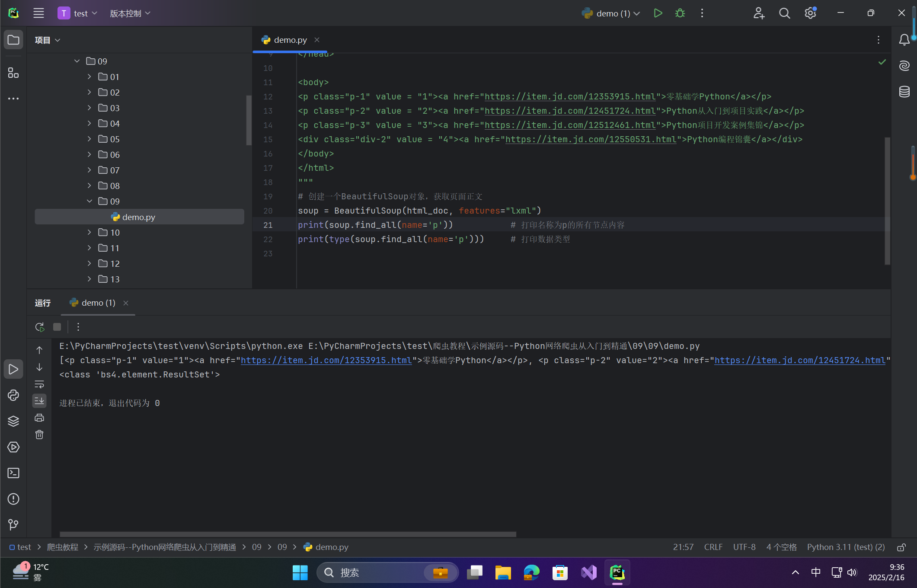Viewport: 917px width, 588px height.
Task: Close the demo (1) run tab
Action: [126, 303]
